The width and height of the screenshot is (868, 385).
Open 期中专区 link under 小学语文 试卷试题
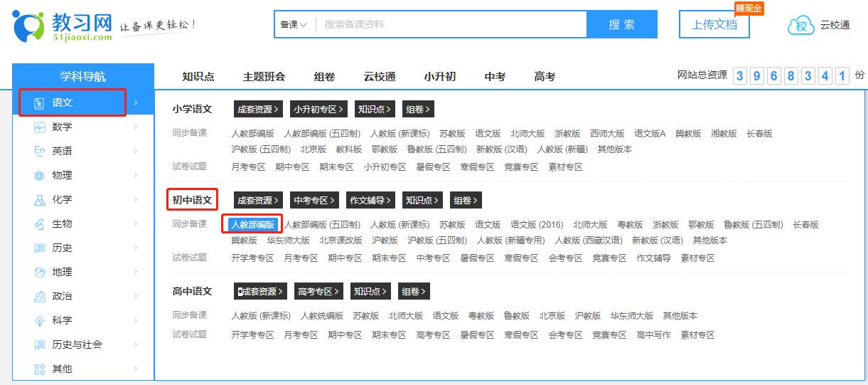[x=293, y=167]
